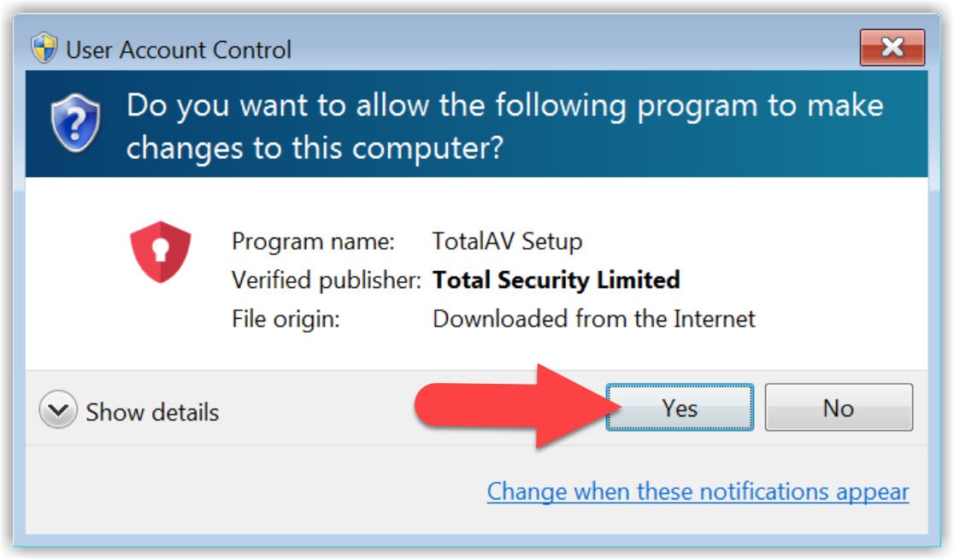This screenshot has height=560, width=954.
Task: Click the Total Security Limited publisher name
Action: click(556, 280)
